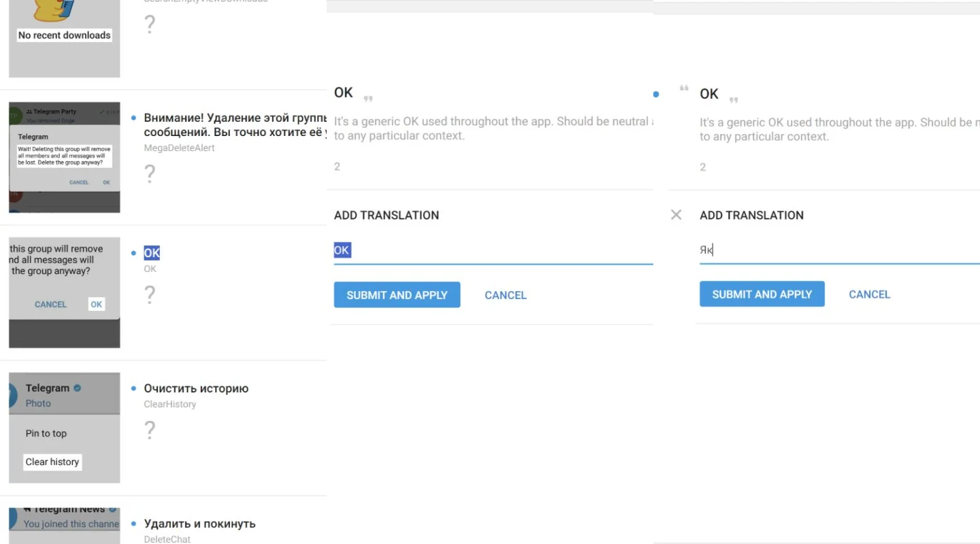Screen dimensions: 980x544
Task: Click CANCEL link in right translation panel
Action: coord(869,294)
